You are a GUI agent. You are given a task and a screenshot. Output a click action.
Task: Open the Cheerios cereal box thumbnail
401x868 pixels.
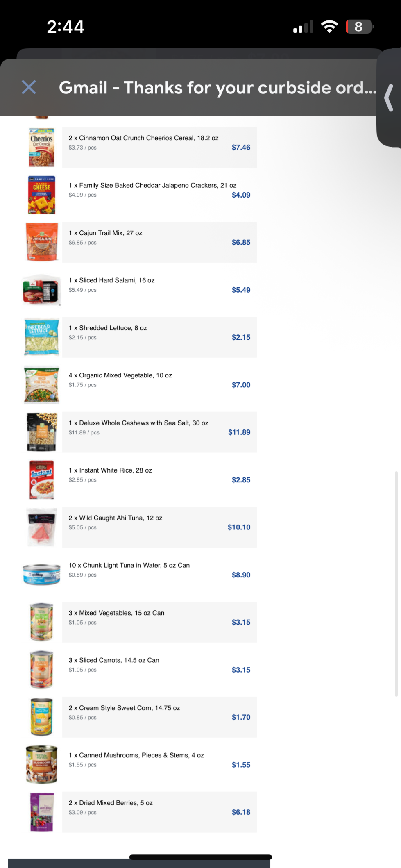(41, 148)
